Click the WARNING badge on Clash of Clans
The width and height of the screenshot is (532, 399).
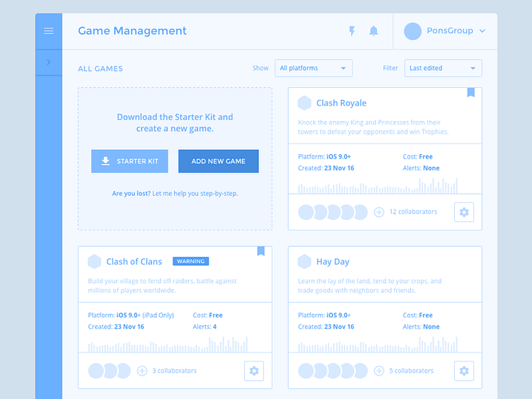coord(191,261)
